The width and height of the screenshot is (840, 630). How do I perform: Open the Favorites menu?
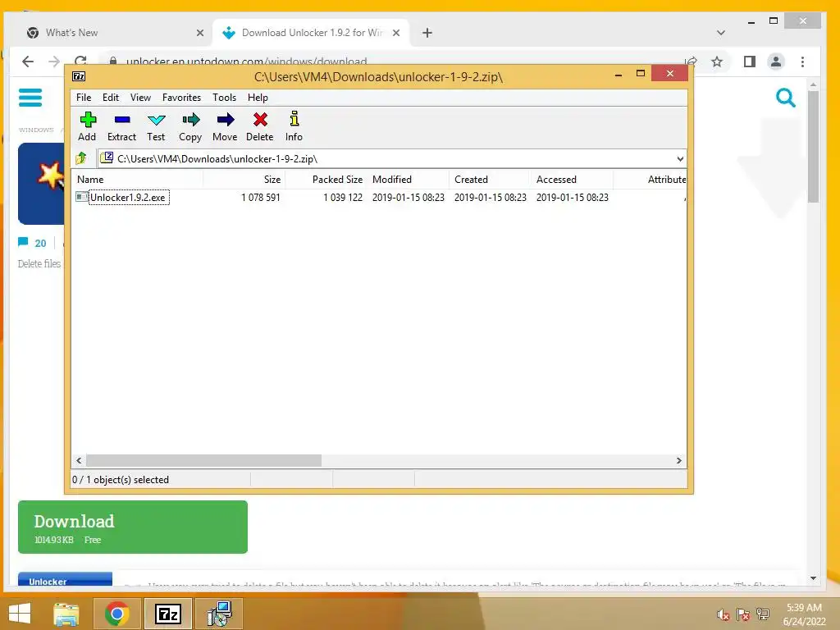[x=181, y=98]
